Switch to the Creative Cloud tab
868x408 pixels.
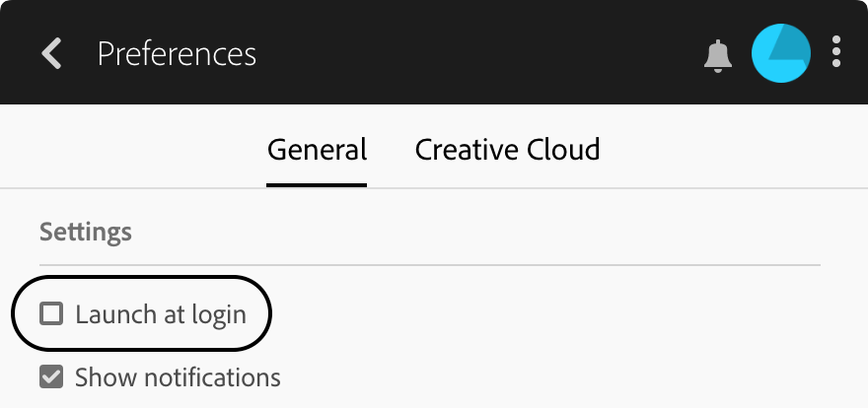click(507, 150)
